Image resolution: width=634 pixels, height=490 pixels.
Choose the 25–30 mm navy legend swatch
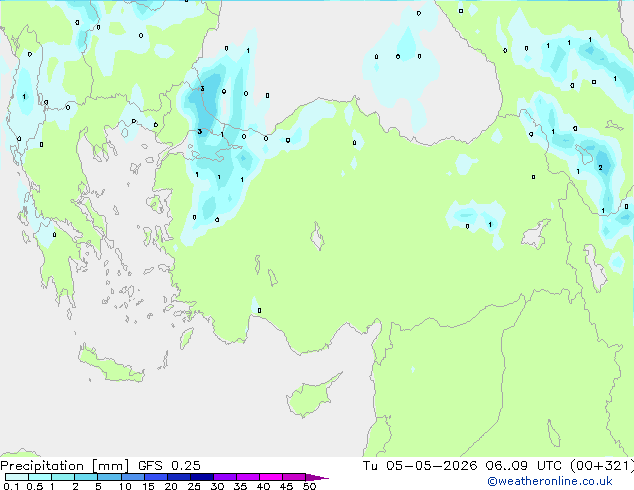click(202, 477)
